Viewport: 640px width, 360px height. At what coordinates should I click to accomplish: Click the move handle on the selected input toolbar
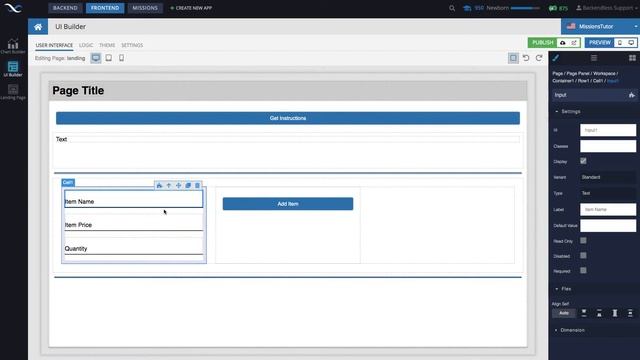(178, 185)
